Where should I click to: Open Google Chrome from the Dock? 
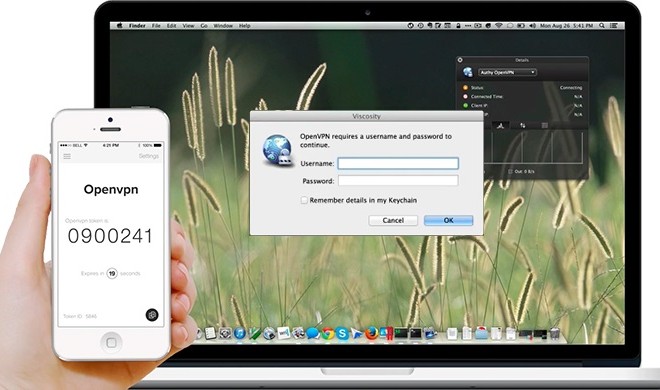[328, 334]
